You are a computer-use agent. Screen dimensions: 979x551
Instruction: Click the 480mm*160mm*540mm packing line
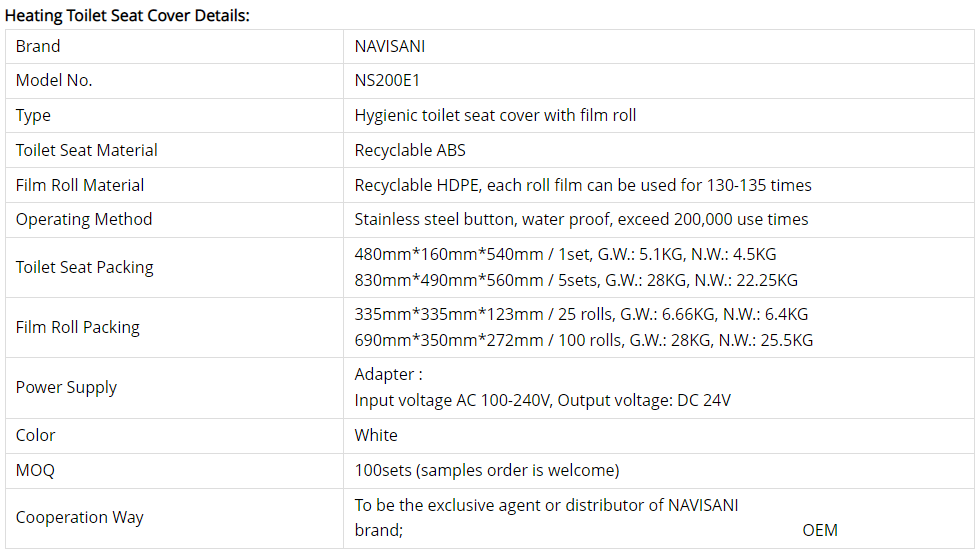565,255
